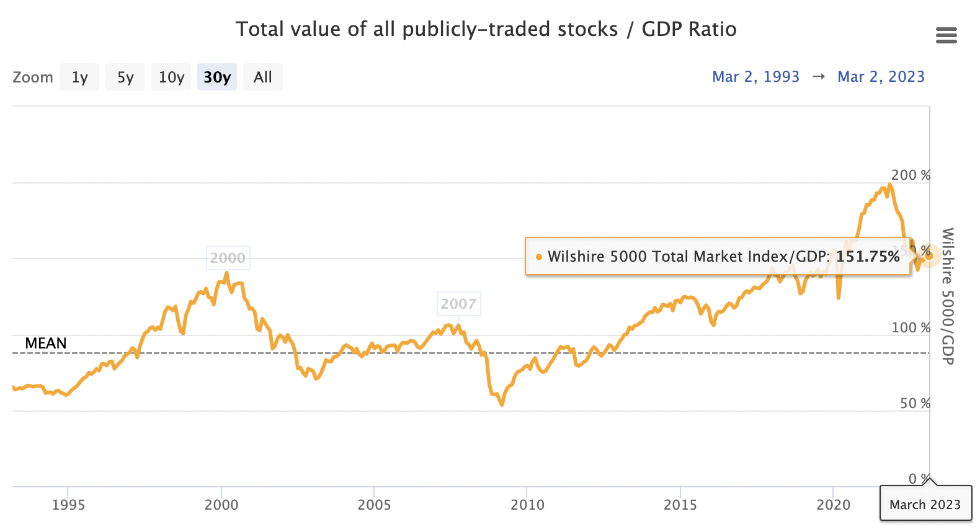Switch zoom to 10y range

[171, 78]
